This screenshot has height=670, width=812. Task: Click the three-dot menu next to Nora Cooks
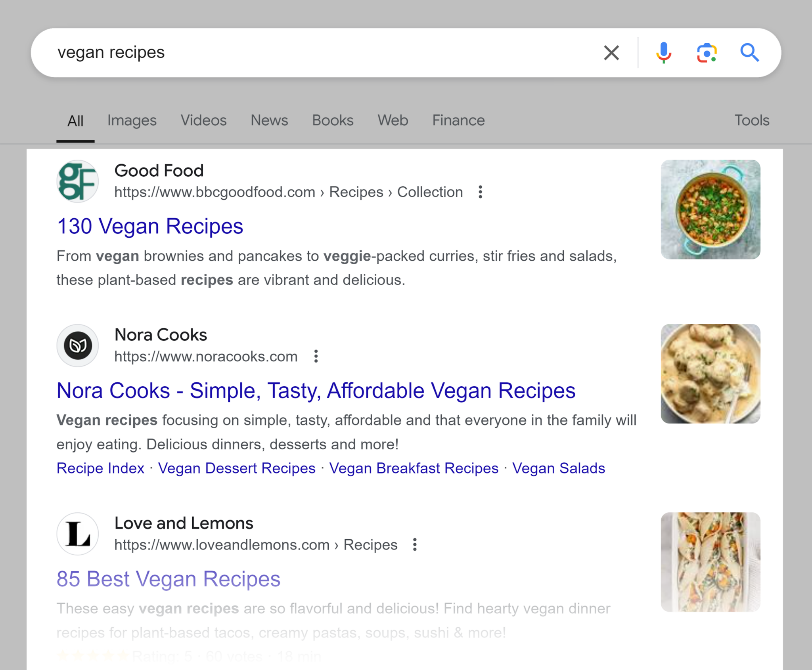pyautogui.click(x=316, y=355)
